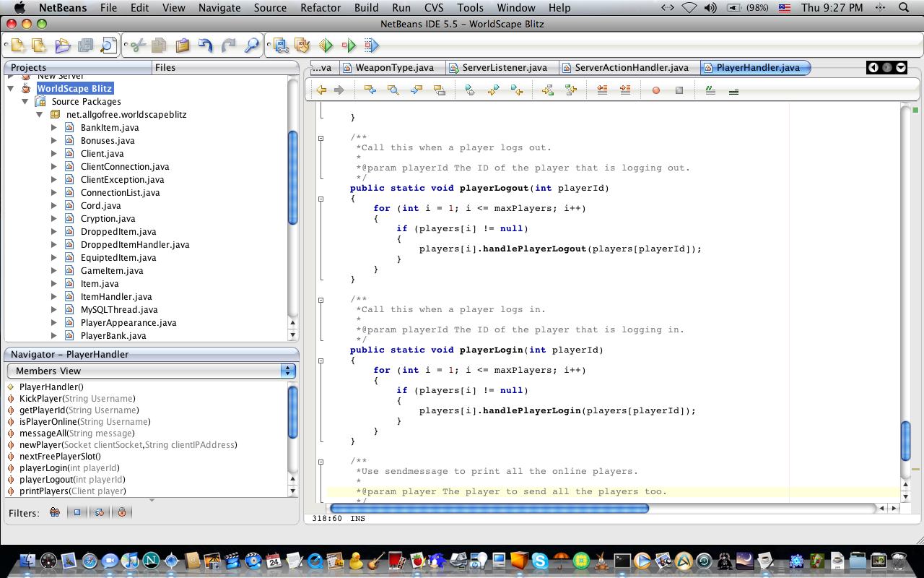Viewport: 924px width, 578px height.
Task: Click the Save All toolbar icon
Action: [x=85, y=46]
